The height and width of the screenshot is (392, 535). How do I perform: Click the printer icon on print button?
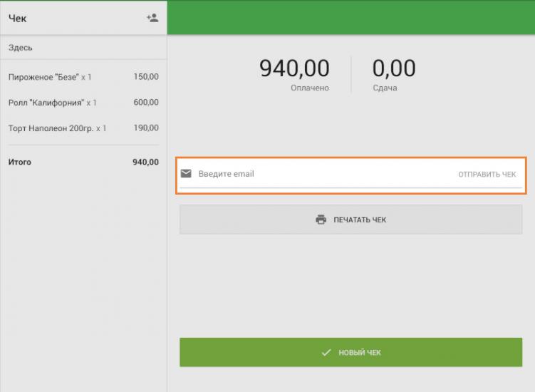click(x=321, y=220)
